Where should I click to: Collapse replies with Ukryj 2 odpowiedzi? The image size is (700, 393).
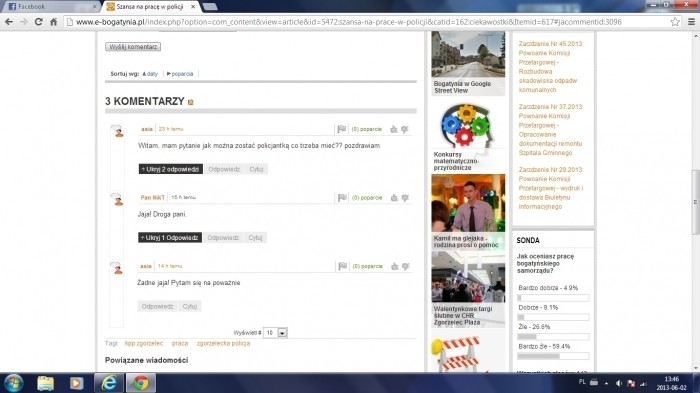point(171,169)
